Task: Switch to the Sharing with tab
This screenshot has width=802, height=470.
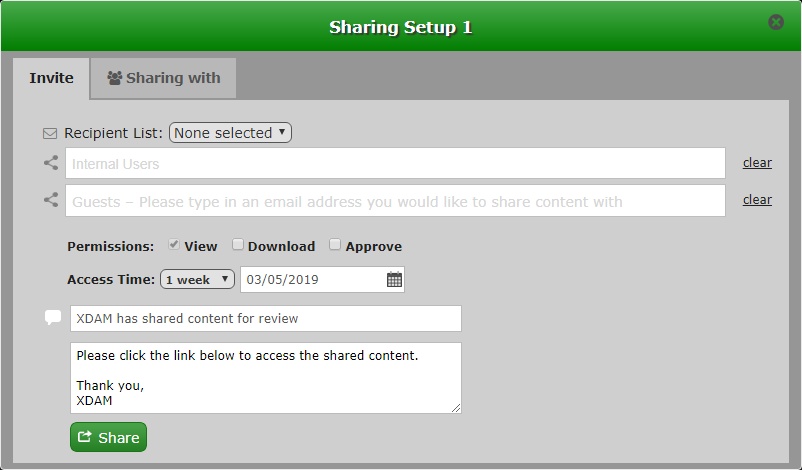Action: point(163,77)
